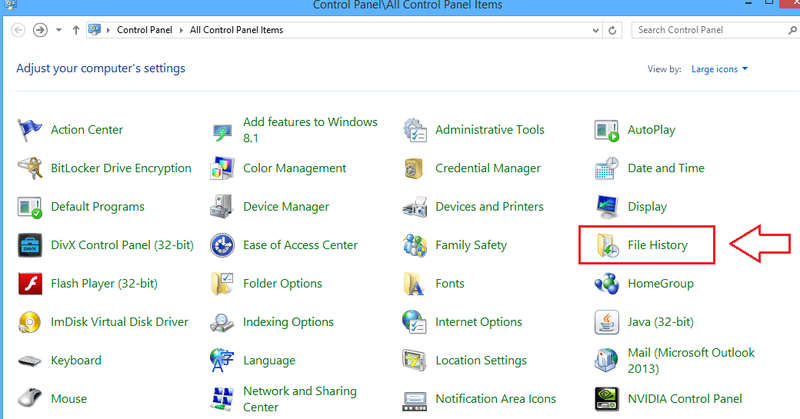Open the Display monitor icon
800x419 pixels.
click(607, 207)
